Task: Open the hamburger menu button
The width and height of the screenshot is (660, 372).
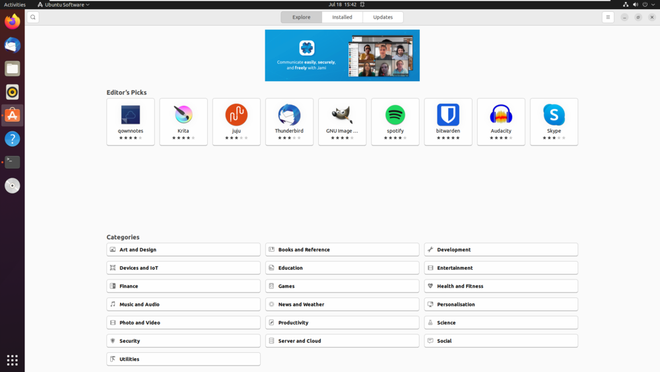Action: [608, 17]
